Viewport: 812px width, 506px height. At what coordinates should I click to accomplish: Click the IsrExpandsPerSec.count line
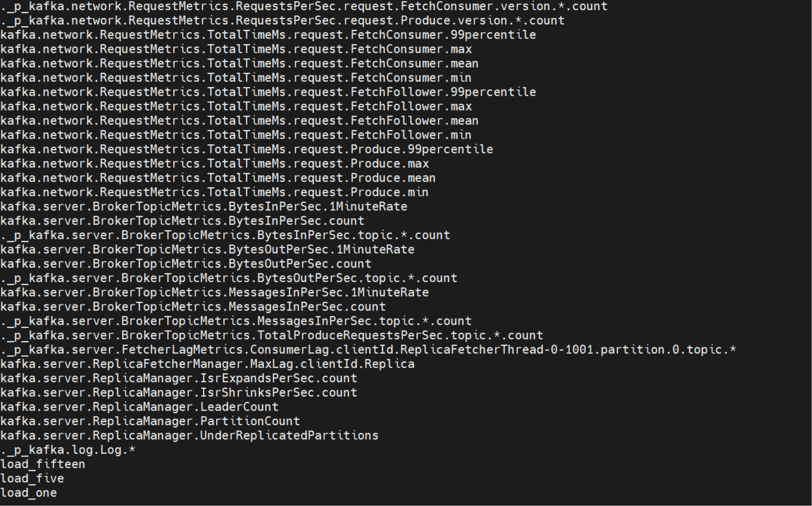pos(179,378)
